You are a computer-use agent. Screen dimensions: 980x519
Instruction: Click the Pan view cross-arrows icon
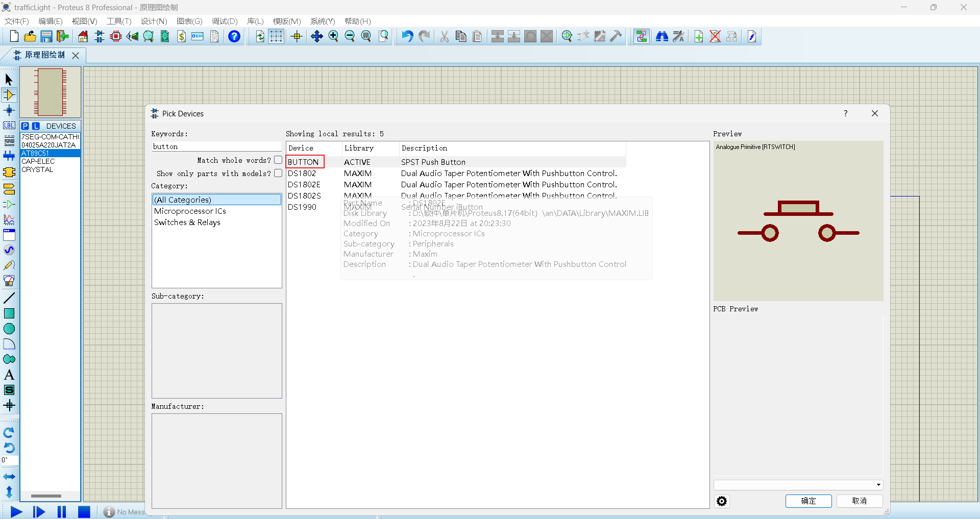317,36
